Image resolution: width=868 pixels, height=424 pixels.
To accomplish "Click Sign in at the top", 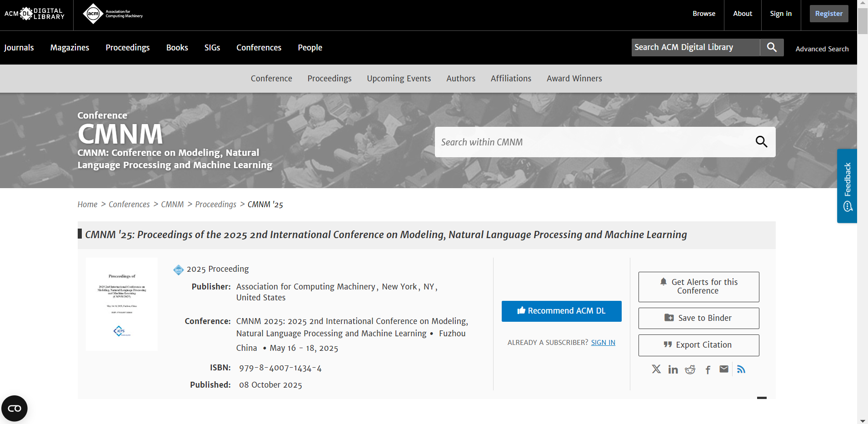I will pyautogui.click(x=781, y=14).
